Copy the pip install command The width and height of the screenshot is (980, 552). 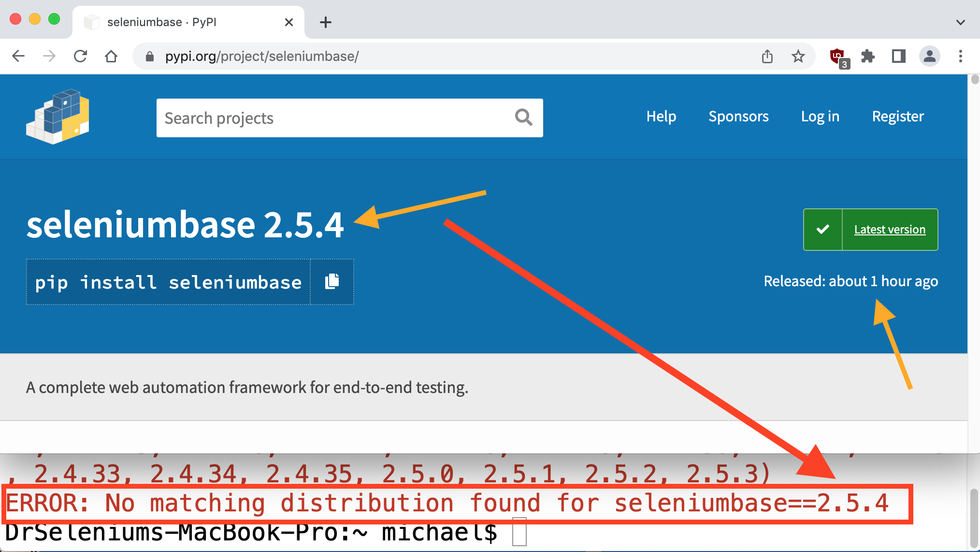click(x=331, y=282)
